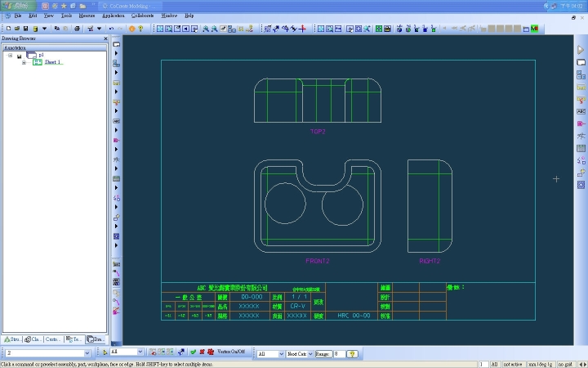The height and width of the screenshot is (368, 588).
Task: Click the zoom-in magnifier icon
Action: coord(206,29)
